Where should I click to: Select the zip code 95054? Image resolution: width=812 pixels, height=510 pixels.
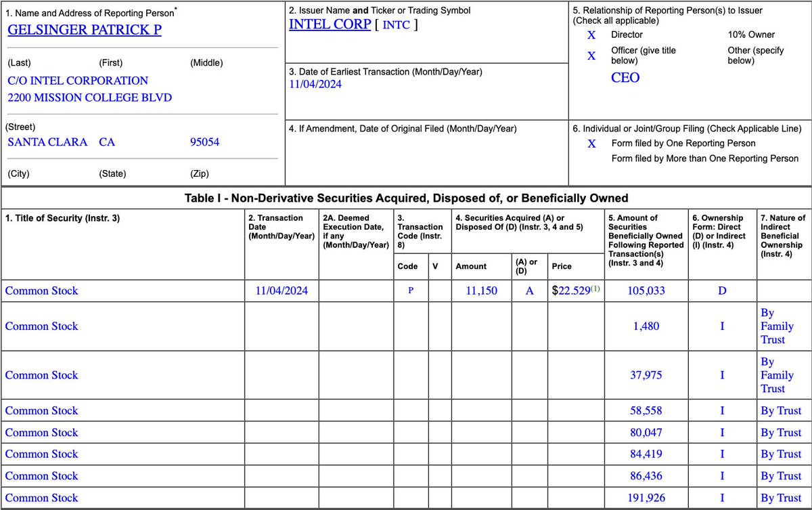(205, 142)
